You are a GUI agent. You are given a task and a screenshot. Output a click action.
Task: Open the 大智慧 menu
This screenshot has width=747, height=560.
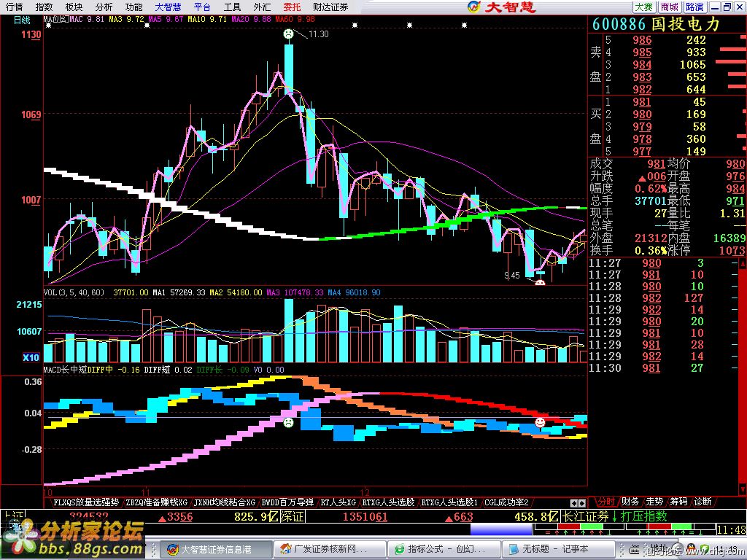coord(169,7)
